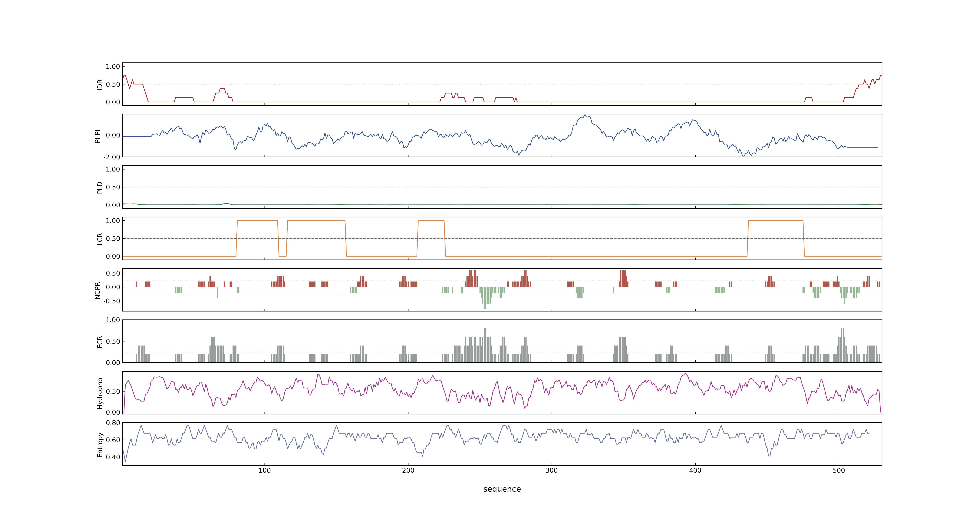
Task: Click the 1.00 tick on the FCR axis
Action: point(113,320)
